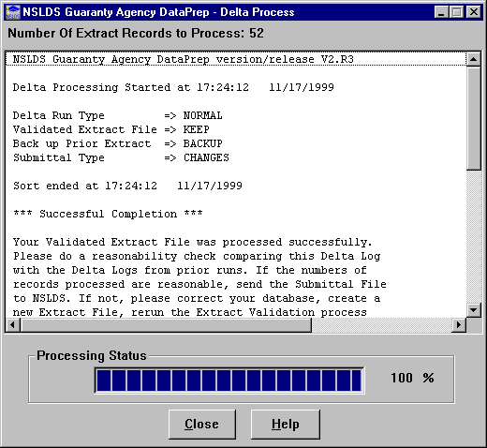Click 'records processed are reasonable' line
The height and width of the screenshot is (448, 487).
click(199, 284)
